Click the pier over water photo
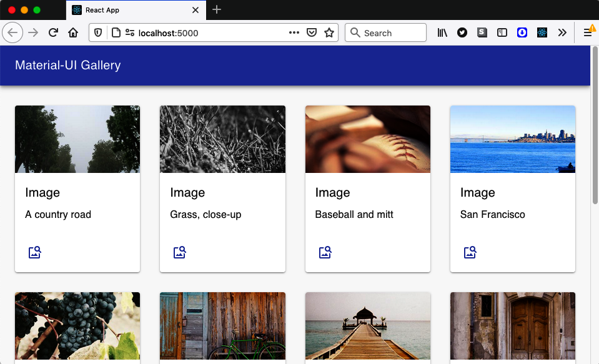 point(368,326)
